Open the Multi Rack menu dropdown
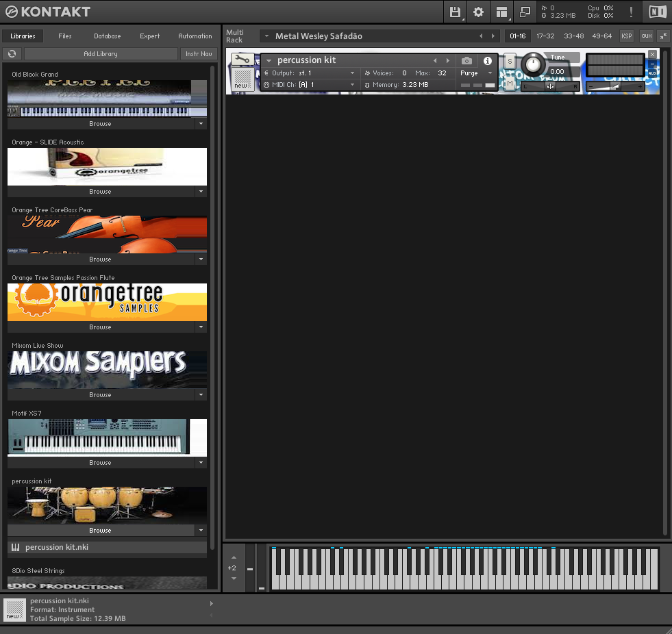The width and height of the screenshot is (672, 634). click(x=266, y=36)
